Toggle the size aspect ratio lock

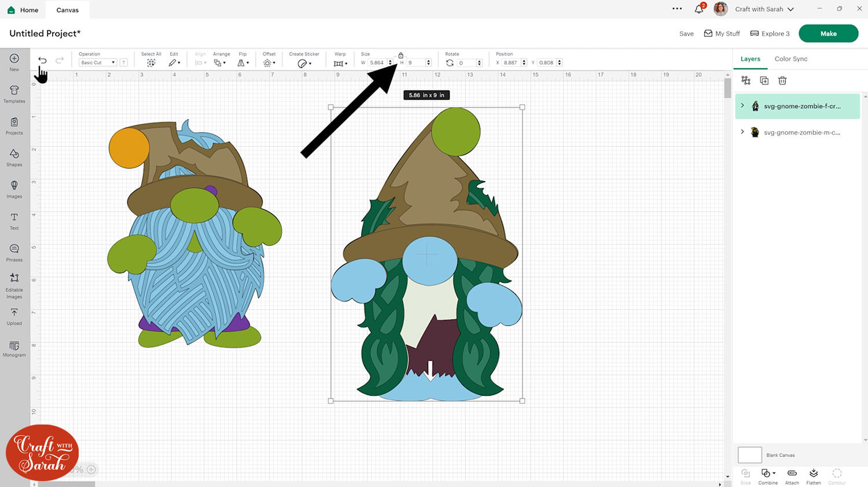(x=400, y=56)
